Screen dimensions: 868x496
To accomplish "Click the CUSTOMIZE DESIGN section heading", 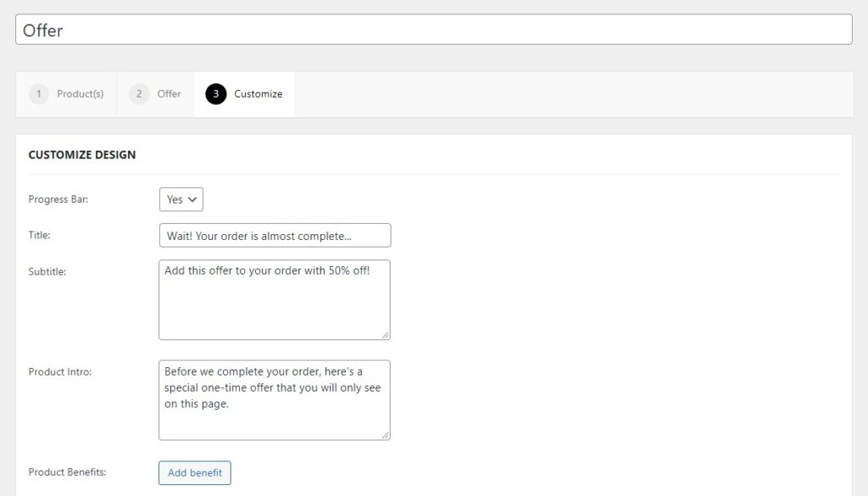I will point(81,155).
